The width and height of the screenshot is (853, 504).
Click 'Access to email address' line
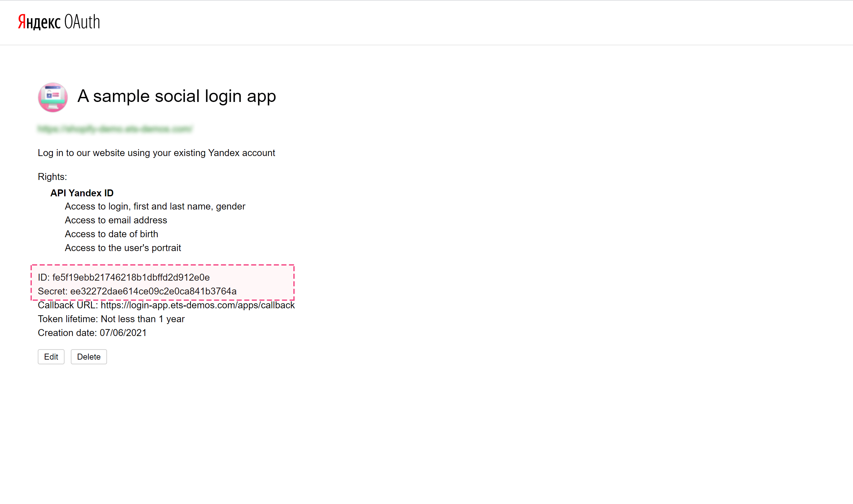(116, 220)
